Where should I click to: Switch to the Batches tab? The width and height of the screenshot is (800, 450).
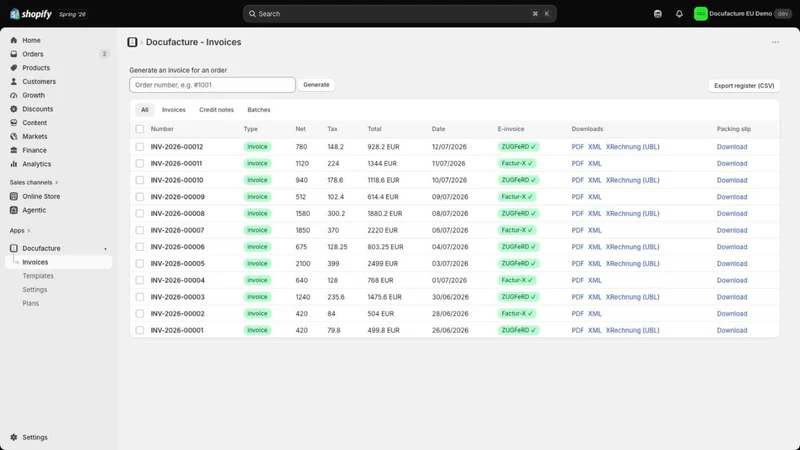[259, 110]
